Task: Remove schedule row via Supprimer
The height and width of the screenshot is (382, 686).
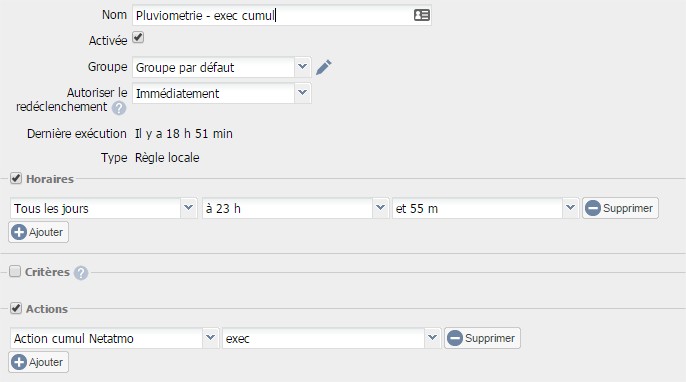Action: coord(620,208)
